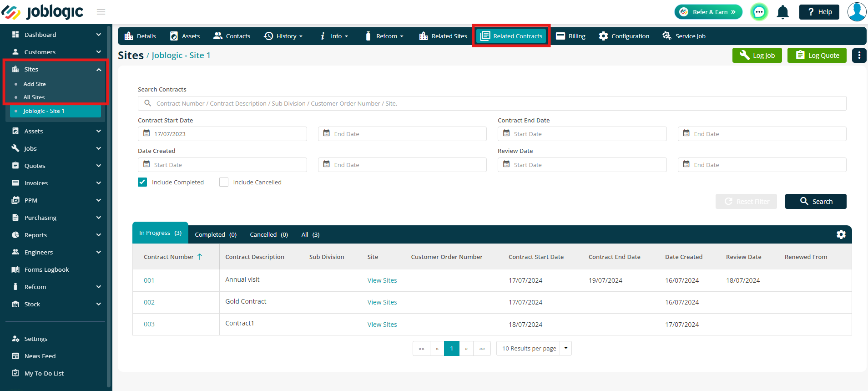Click the PPM sidebar icon
The image size is (868, 391).
pos(15,200)
